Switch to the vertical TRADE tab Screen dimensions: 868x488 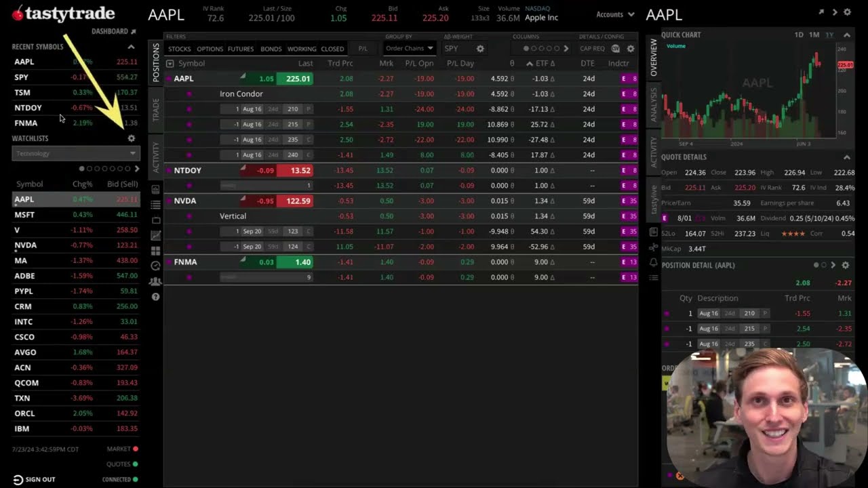[x=155, y=110]
